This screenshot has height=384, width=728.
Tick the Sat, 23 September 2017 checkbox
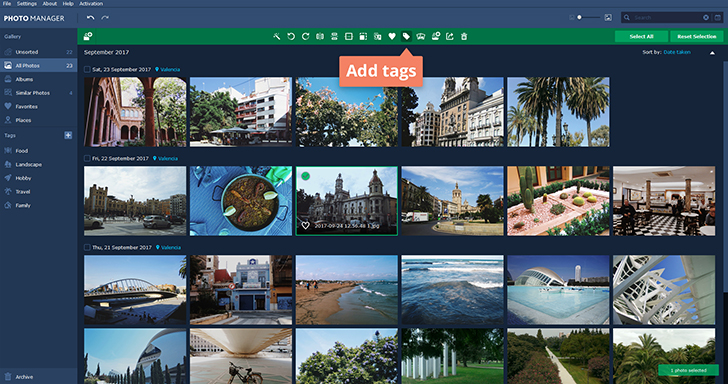[87, 69]
